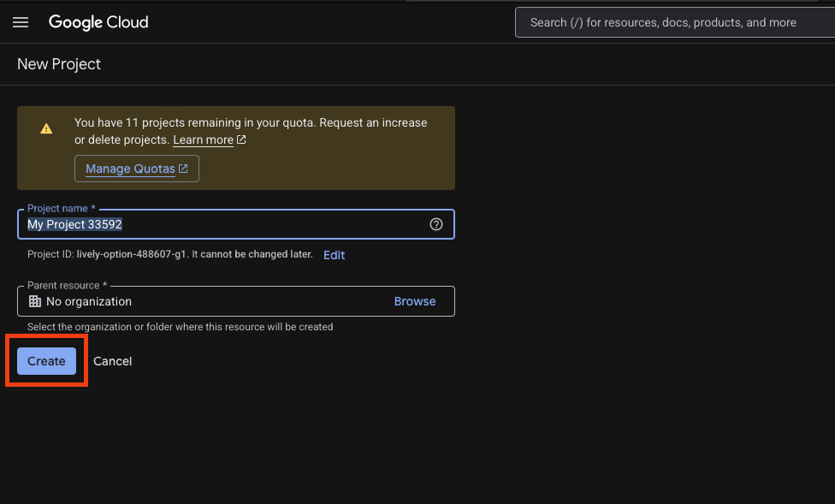Click external link icon beside Learn more
835x504 pixels.
point(241,139)
